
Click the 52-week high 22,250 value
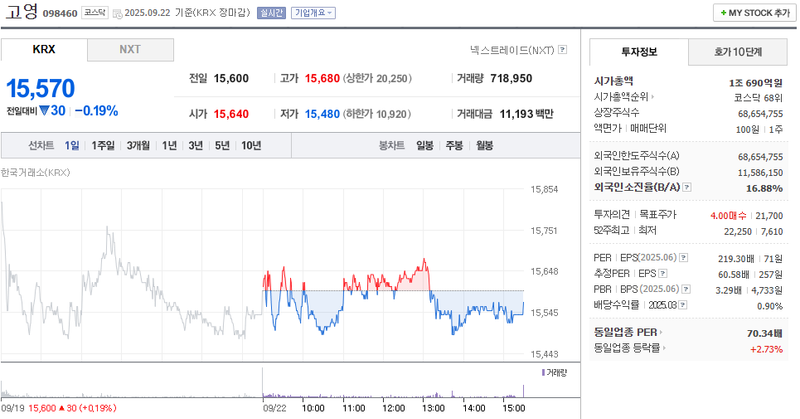click(x=738, y=231)
